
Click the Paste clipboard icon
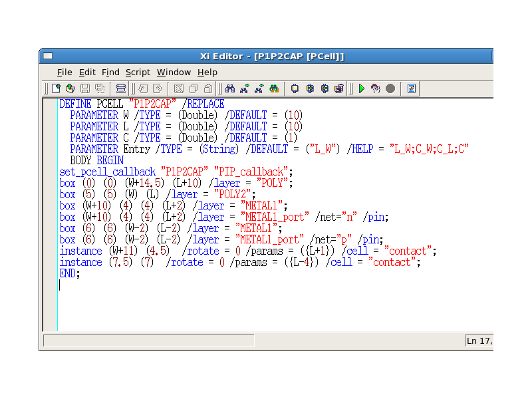208,88
